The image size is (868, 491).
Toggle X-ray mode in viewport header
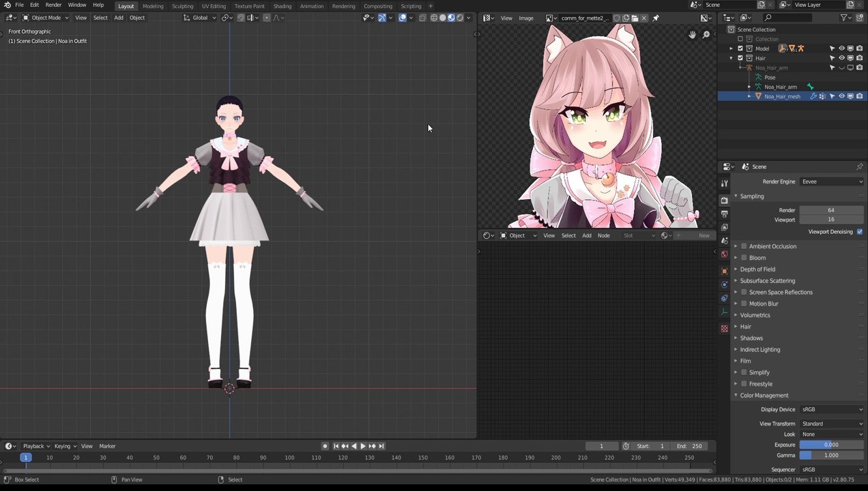click(x=422, y=18)
